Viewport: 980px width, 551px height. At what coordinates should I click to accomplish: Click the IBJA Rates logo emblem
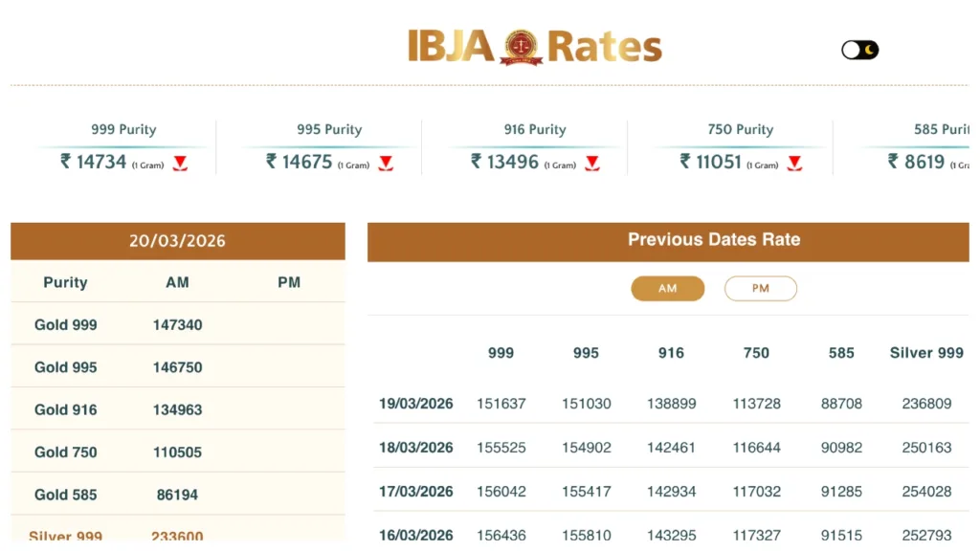(522, 46)
